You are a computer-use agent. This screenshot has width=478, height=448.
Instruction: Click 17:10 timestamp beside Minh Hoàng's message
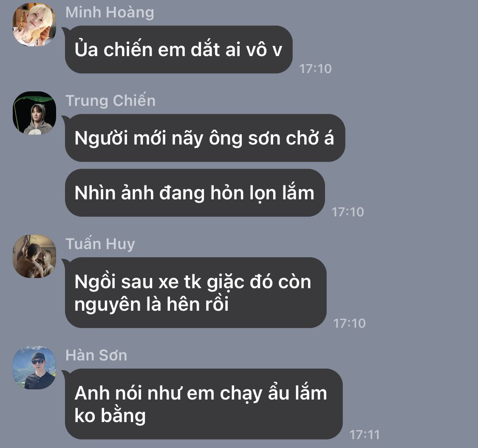pyautogui.click(x=315, y=69)
